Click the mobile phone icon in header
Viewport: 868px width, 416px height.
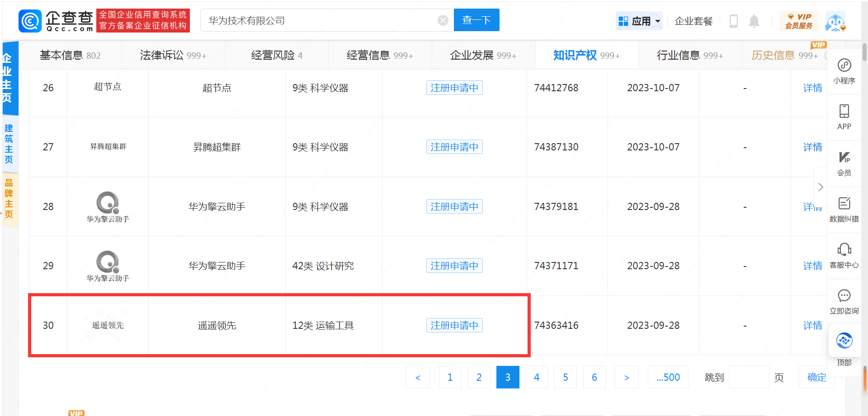tap(734, 21)
